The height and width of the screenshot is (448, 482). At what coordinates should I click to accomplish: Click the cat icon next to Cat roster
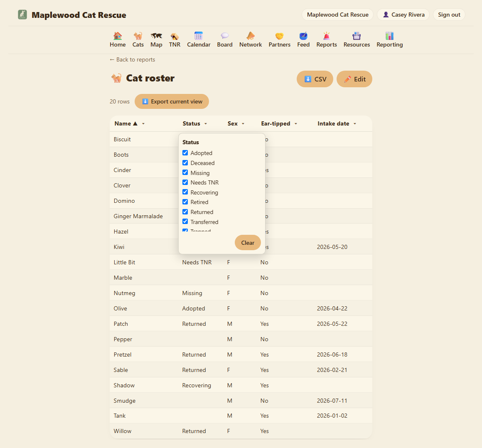coord(116,78)
